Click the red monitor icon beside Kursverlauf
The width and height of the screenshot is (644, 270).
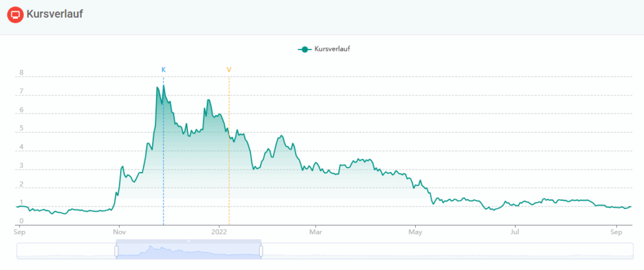tap(16, 15)
